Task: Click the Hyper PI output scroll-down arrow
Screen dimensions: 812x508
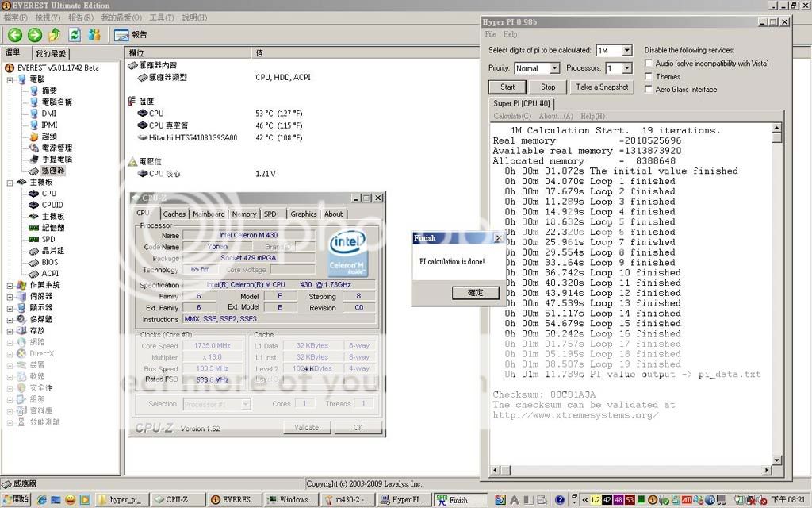Action: tap(777, 460)
